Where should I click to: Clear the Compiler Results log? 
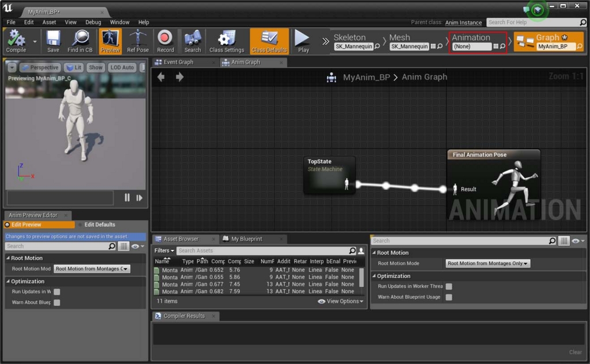[x=576, y=352]
